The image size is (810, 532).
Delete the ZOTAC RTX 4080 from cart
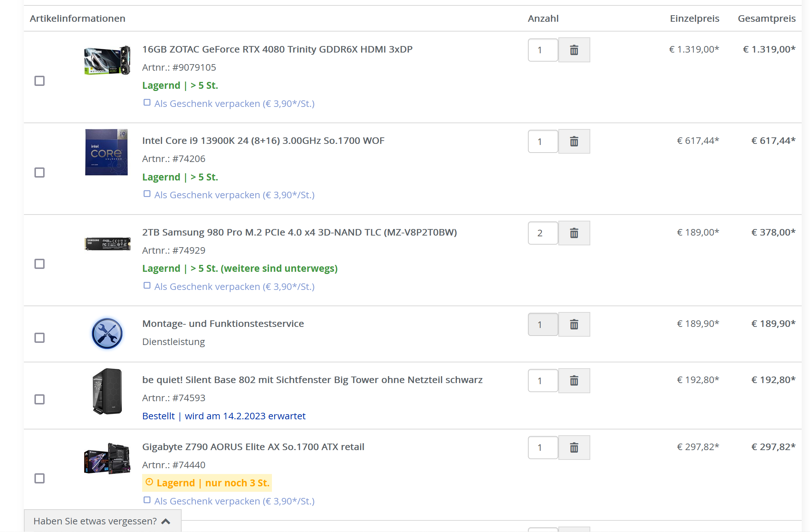[574, 50]
